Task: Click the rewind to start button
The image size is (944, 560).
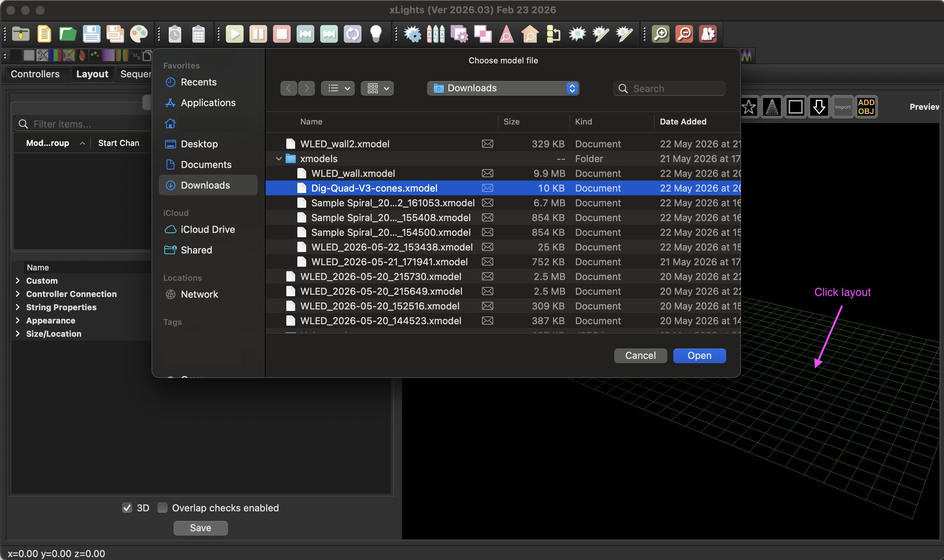Action: click(x=305, y=34)
